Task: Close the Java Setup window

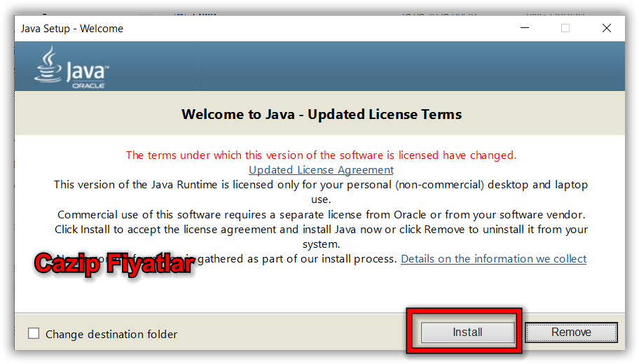Action: (x=606, y=28)
